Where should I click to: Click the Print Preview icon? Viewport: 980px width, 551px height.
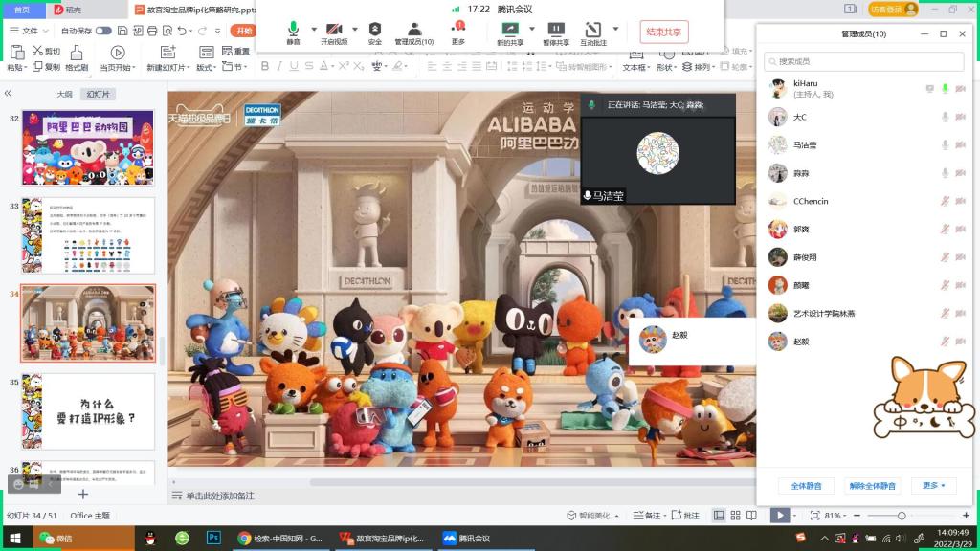tap(167, 31)
